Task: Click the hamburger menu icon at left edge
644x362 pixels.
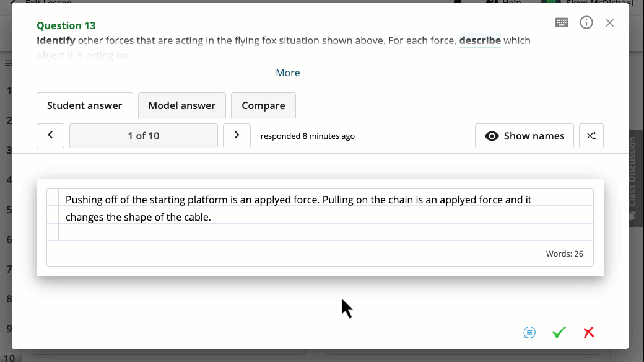Action: click(7, 63)
